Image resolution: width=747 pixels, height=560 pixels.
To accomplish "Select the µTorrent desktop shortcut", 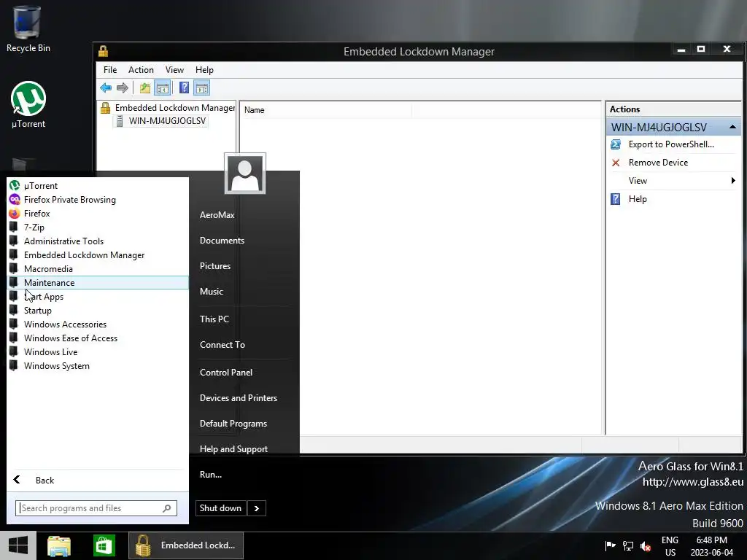I will coord(28,105).
